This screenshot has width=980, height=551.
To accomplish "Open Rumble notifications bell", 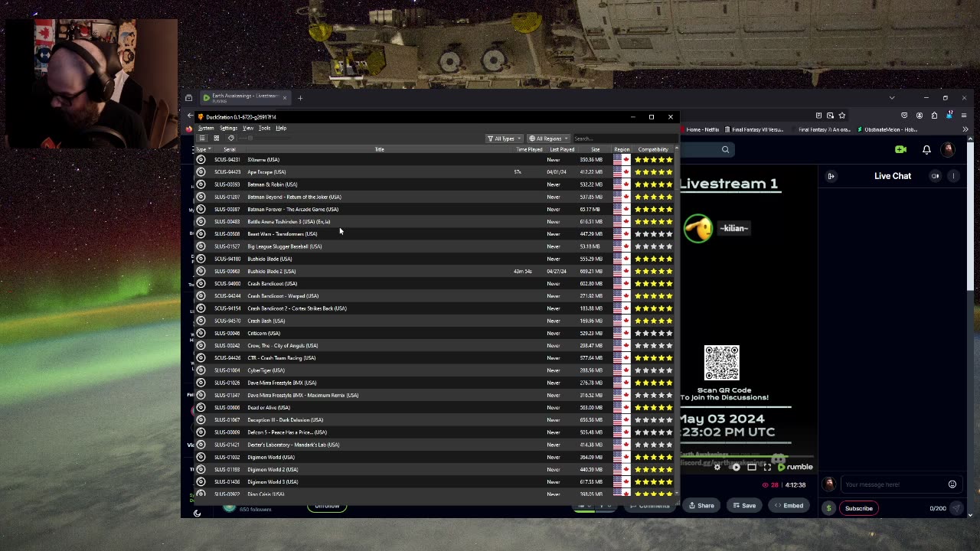I will click(926, 149).
